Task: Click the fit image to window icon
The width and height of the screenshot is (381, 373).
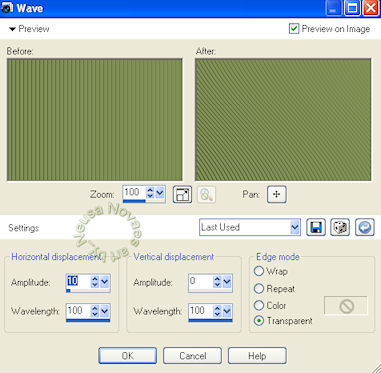Action: 182,195
